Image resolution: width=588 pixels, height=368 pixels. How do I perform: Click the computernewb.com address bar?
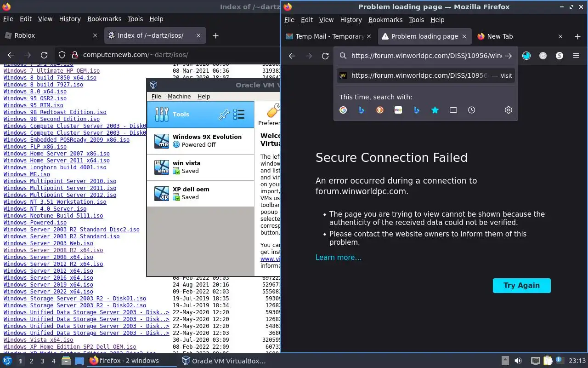click(175, 55)
